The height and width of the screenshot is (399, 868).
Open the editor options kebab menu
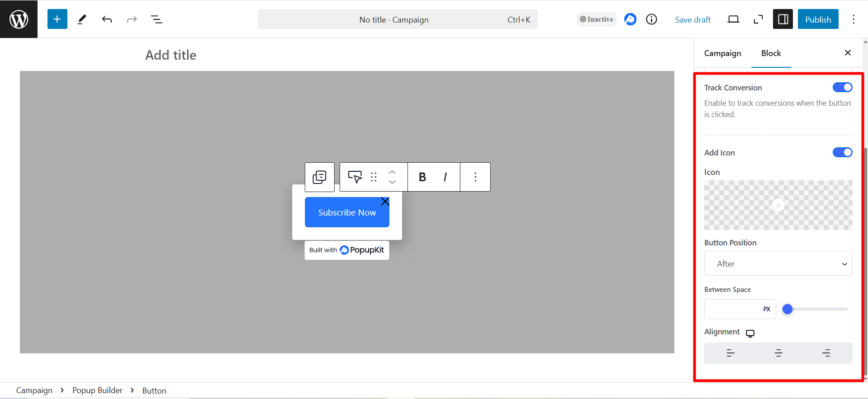[854, 19]
